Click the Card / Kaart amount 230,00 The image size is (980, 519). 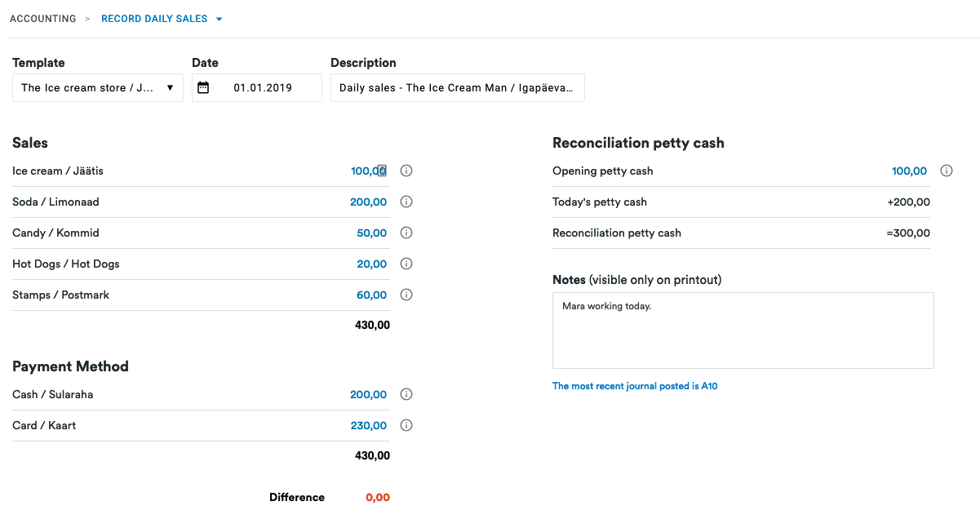coord(368,426)
